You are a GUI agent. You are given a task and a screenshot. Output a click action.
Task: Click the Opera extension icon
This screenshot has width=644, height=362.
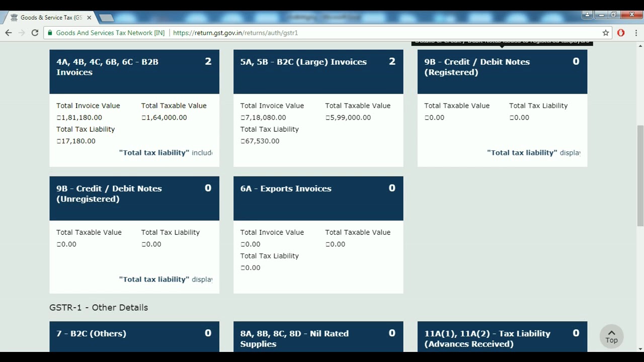[x=621, y=33]
